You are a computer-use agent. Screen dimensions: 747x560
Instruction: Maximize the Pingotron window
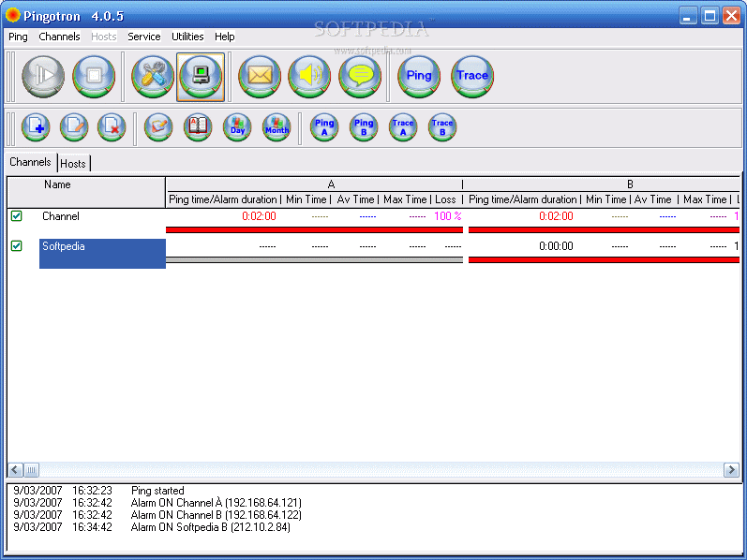pyautogui.click(x=710, y=16)
